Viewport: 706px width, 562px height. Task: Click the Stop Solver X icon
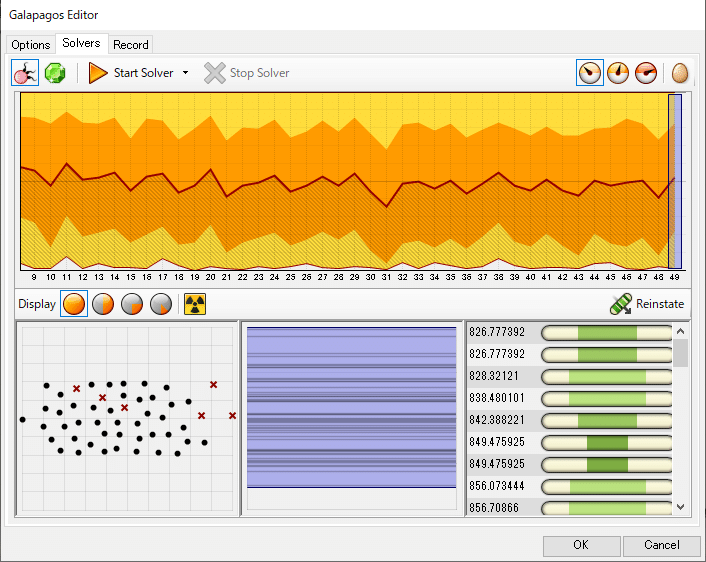coord(214,73)
